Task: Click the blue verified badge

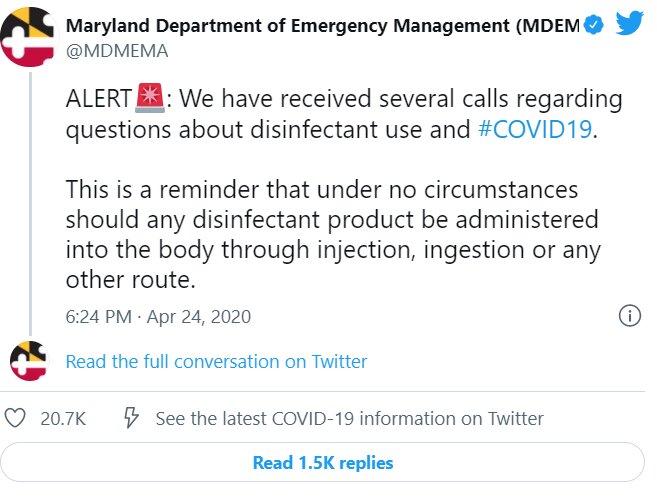Action: click(593, 25)
